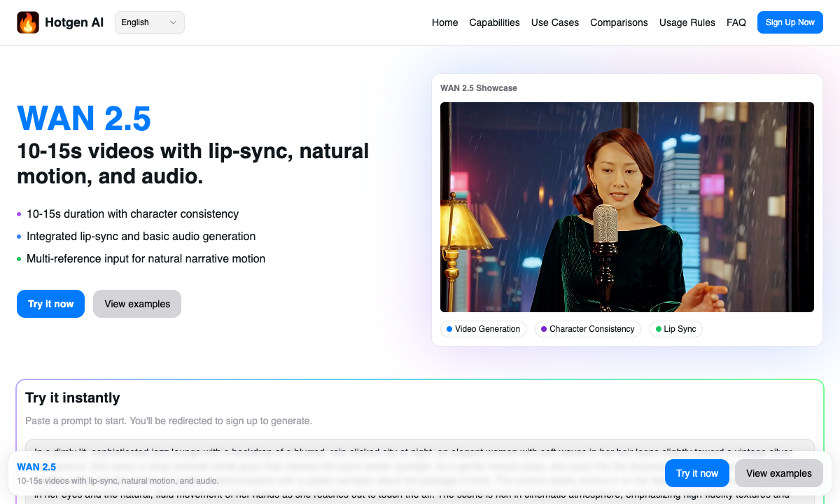
Task: Click the language dropdown chevron arrow
Action: pyautogui.click(x=174, y=22)
